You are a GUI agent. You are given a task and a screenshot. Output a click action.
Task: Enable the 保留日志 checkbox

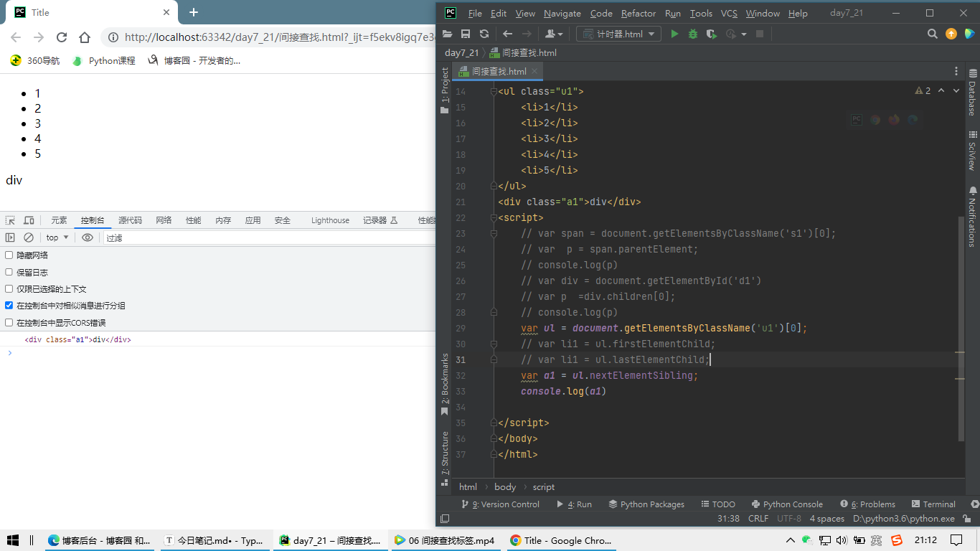(9, 273)
